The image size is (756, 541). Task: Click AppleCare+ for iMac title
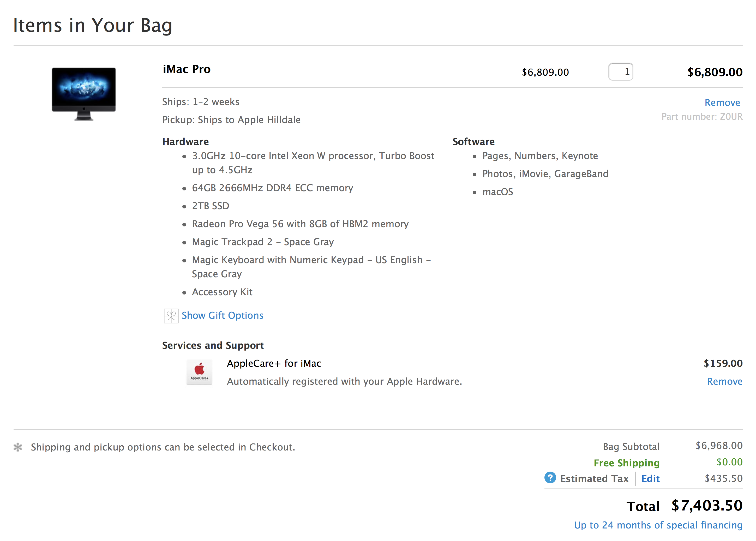[274, 363]
